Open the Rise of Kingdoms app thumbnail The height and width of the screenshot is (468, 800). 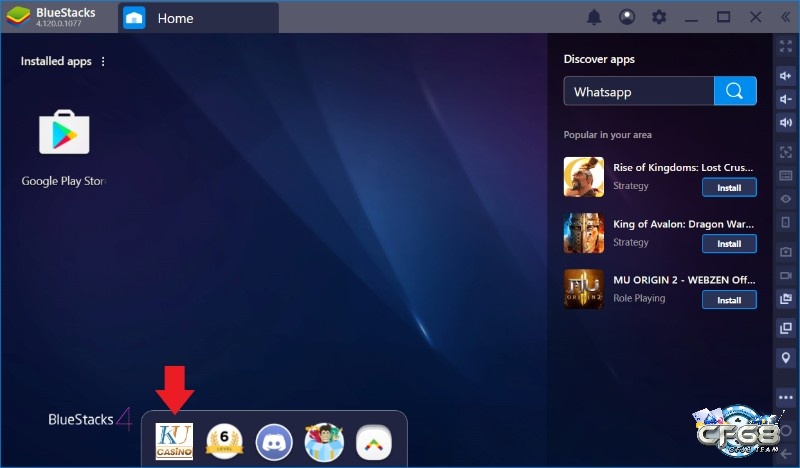tap(584, 177)
